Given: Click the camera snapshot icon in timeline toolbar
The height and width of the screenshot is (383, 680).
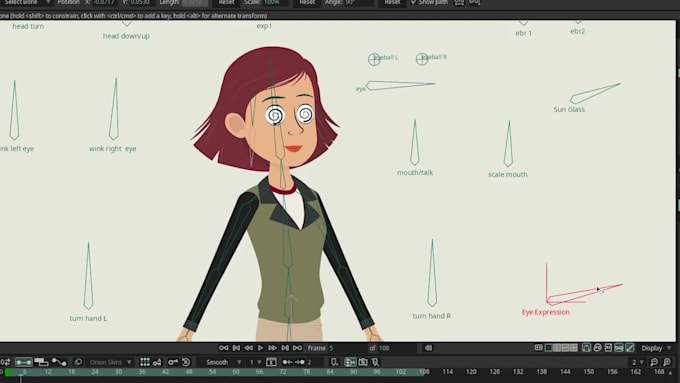Looking at the screenshot, I should [363, 362].
